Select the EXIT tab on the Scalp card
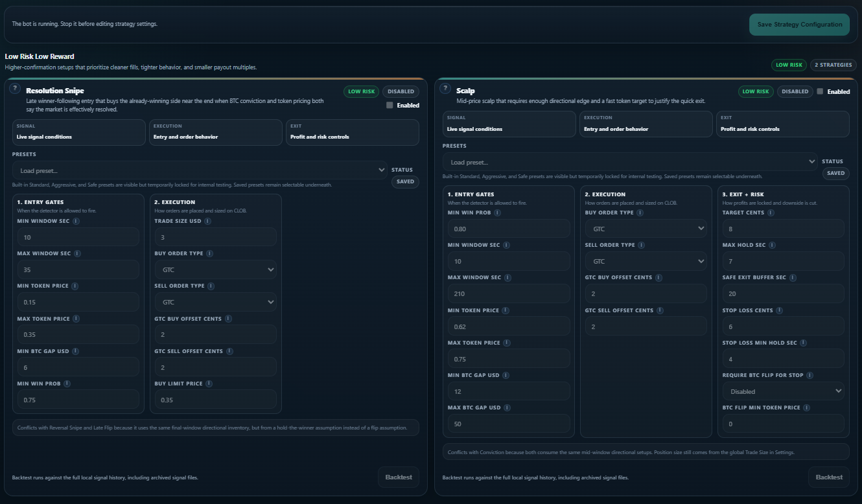 [782, 124]
